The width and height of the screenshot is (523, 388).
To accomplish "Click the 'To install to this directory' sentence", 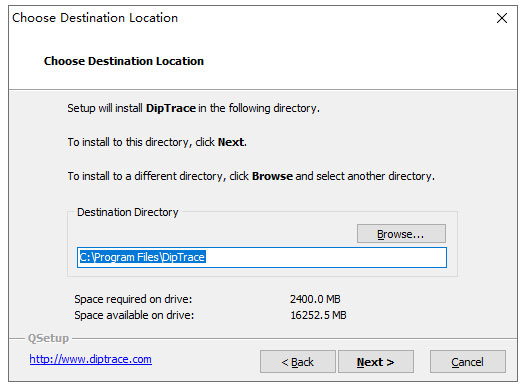I will [x=157, y=142].
